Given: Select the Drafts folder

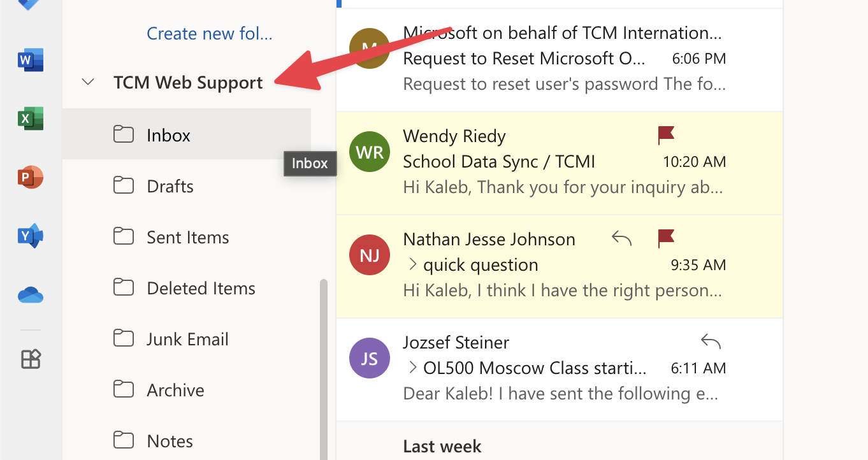Looking at the screenshot, I should (x=170, y=186).
